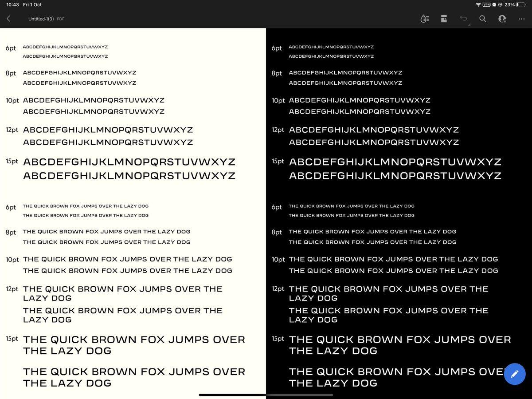Image resolution: width=532 pixels, height=399 pixels.
Task: Tap the 15pt quick-brown-fox label on black page
Action: tap(278, 339)
